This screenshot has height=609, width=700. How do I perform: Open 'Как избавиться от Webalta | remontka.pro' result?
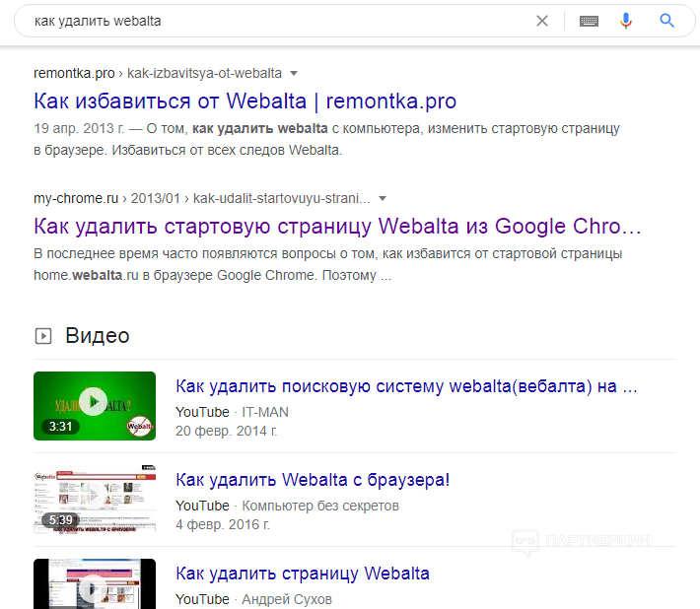[x=245, y=101]
